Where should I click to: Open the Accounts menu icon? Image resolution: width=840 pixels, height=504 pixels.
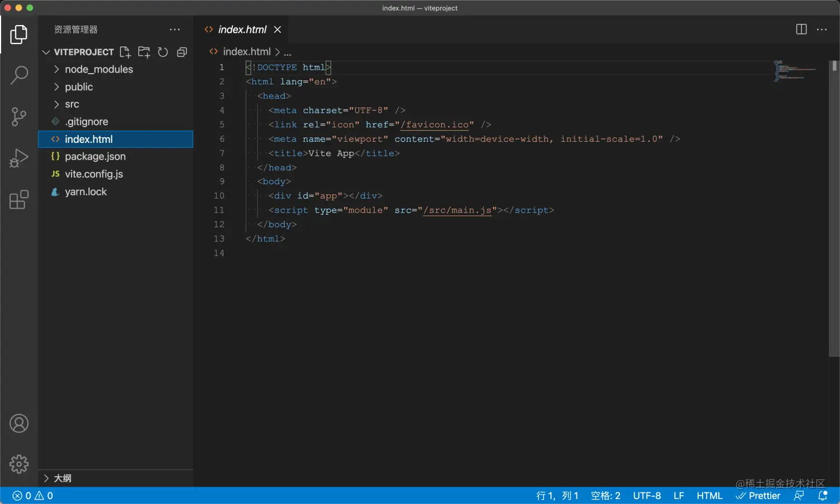(x=18, y=424)
